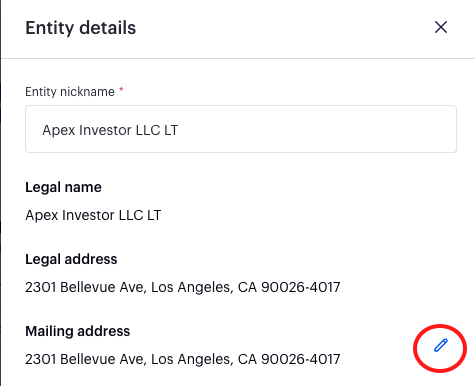Click the word 'Investor' in the legal name
The height and width of the screenshot is (386, 475).
tap(88, 215)
